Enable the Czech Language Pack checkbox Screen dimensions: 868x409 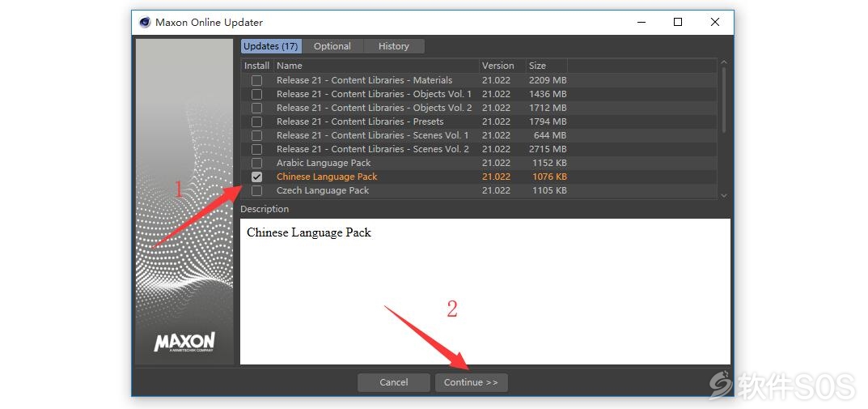[257, 191]
